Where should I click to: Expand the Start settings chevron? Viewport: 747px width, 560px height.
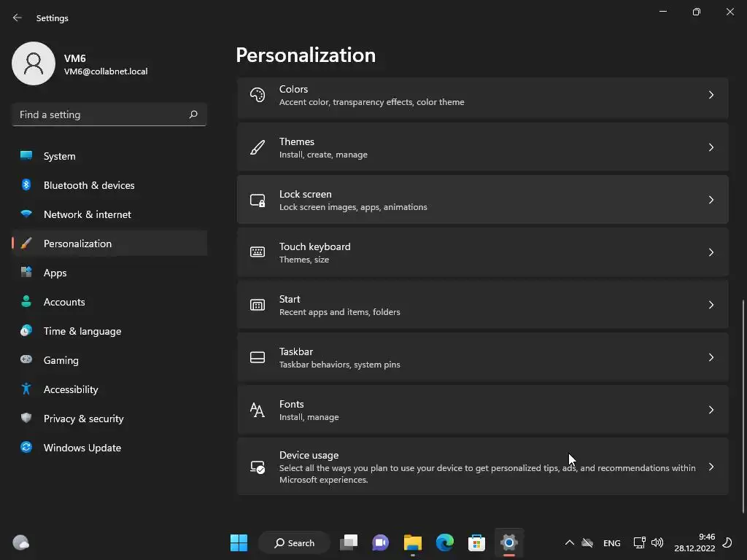[x=711, y=305]
